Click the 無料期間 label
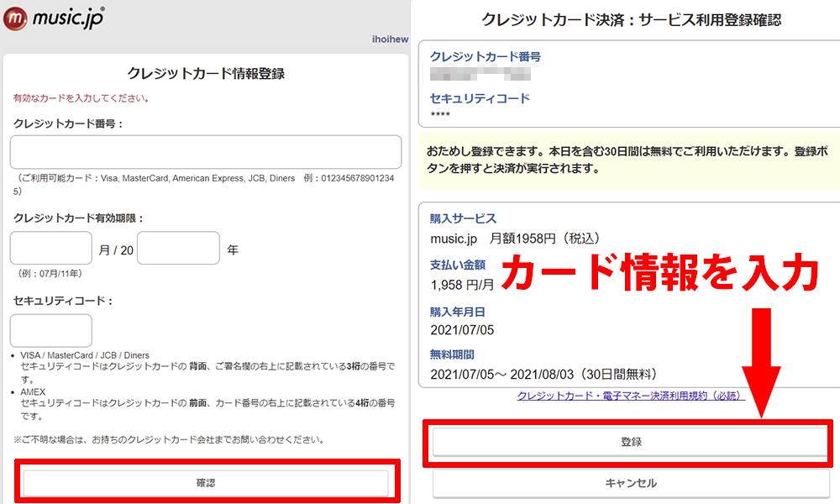The width and height of the screenshot is (840, 504). tap(452, 354)
